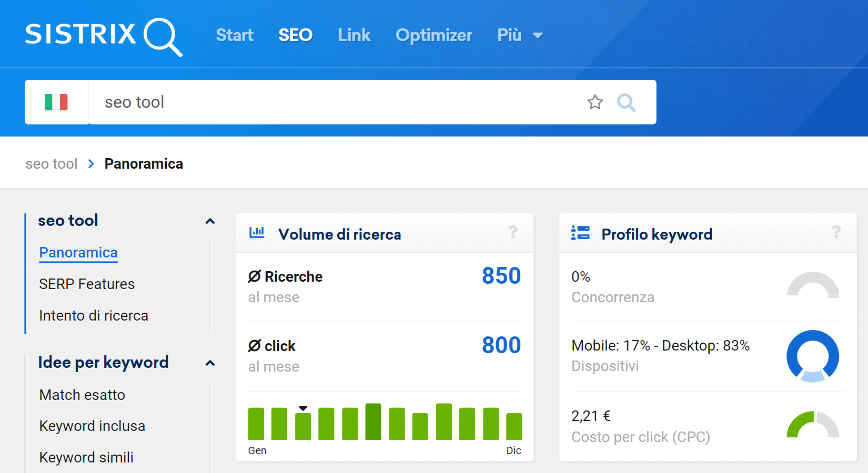Click the breadcrumb arrow separator
Viewport: 868px width, 473px height.
coord(91,164)
